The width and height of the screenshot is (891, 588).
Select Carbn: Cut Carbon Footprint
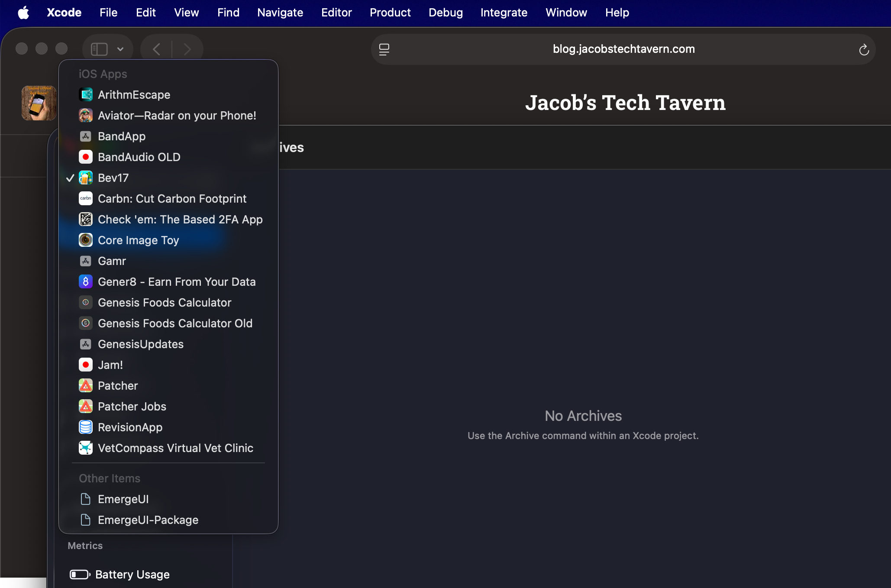coord(172,198)
